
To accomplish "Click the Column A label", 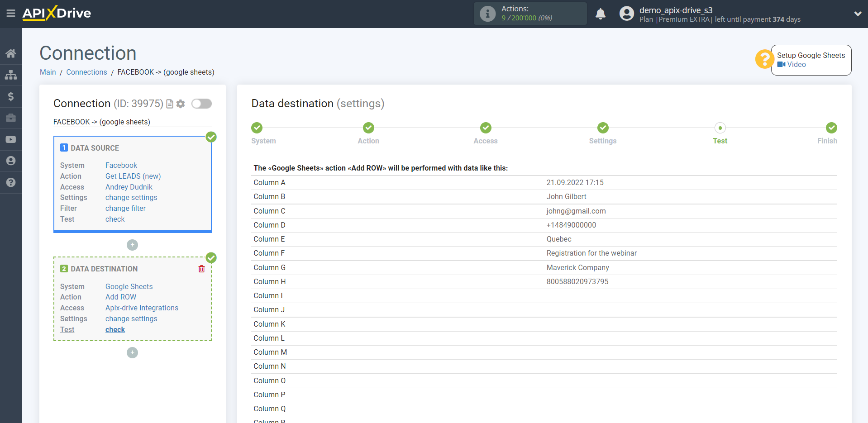I will pos(269,183).
